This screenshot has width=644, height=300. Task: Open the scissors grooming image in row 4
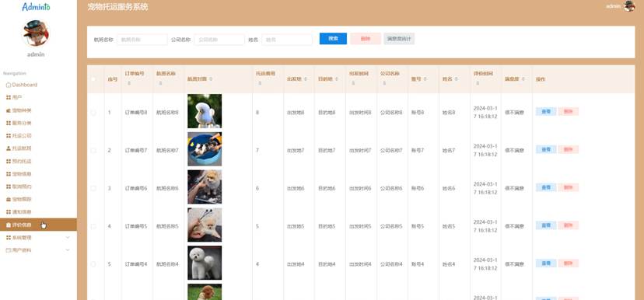pyautogui.click(x=205, y=225)
